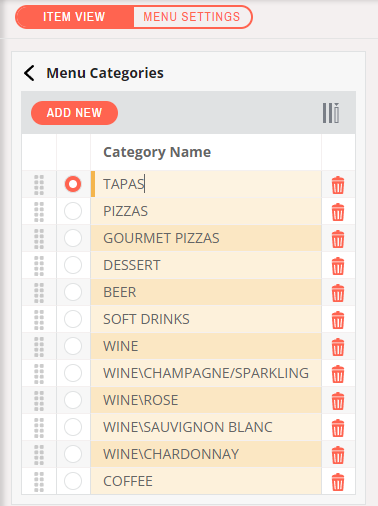Remove the GOURMET PIZZAS category
378x506 pixels.
click(x=338, y=239)
